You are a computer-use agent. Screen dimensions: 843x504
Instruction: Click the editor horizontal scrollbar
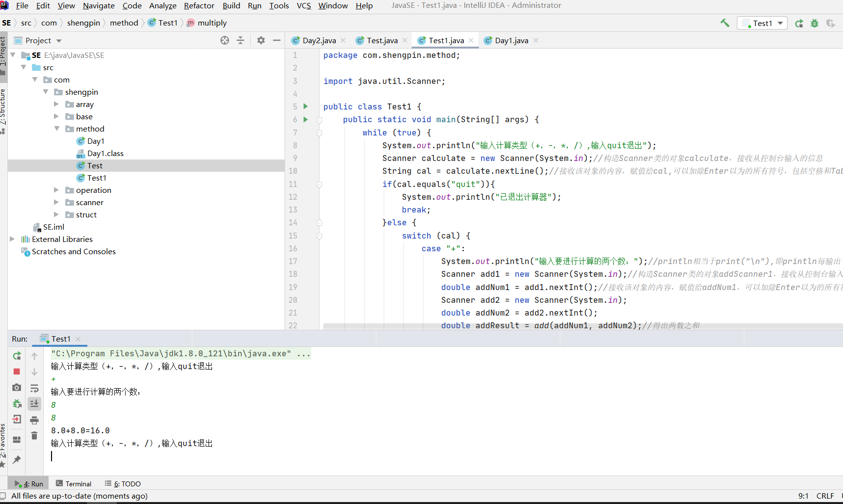(583, 326)
